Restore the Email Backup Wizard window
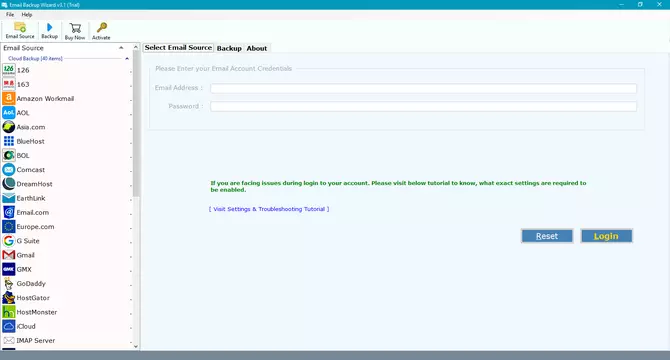Image resolution: width=670 pixels, height=360 pixels. 640,4
